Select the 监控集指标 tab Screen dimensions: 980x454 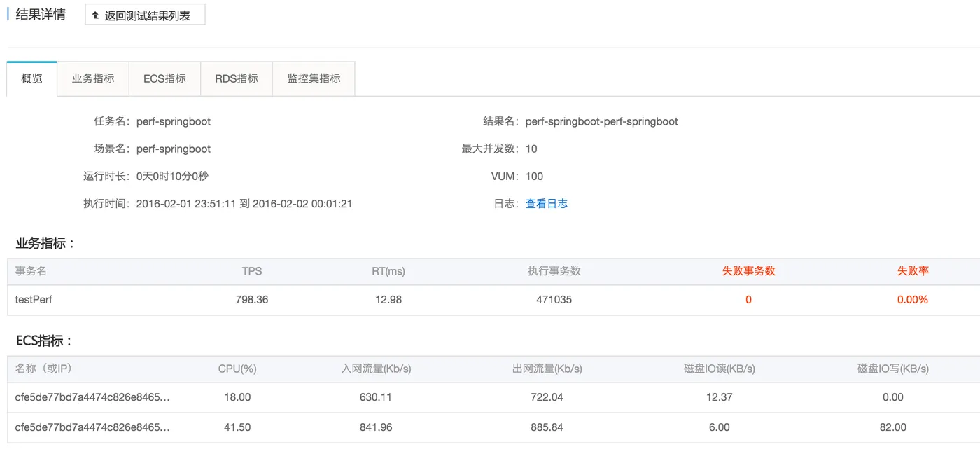click(x=314, y=78)
